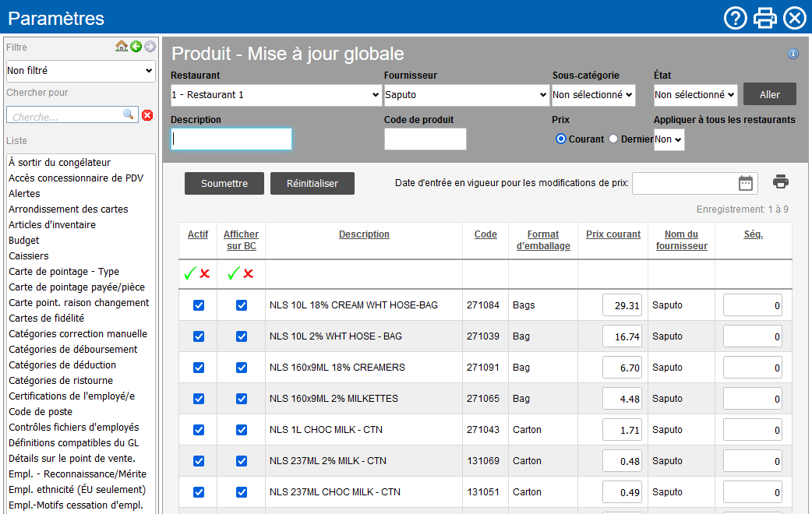Click the printer icon in title bar
Image resolution: width=812 pixels, height=514 pixels.
click(x=765, y=18)
